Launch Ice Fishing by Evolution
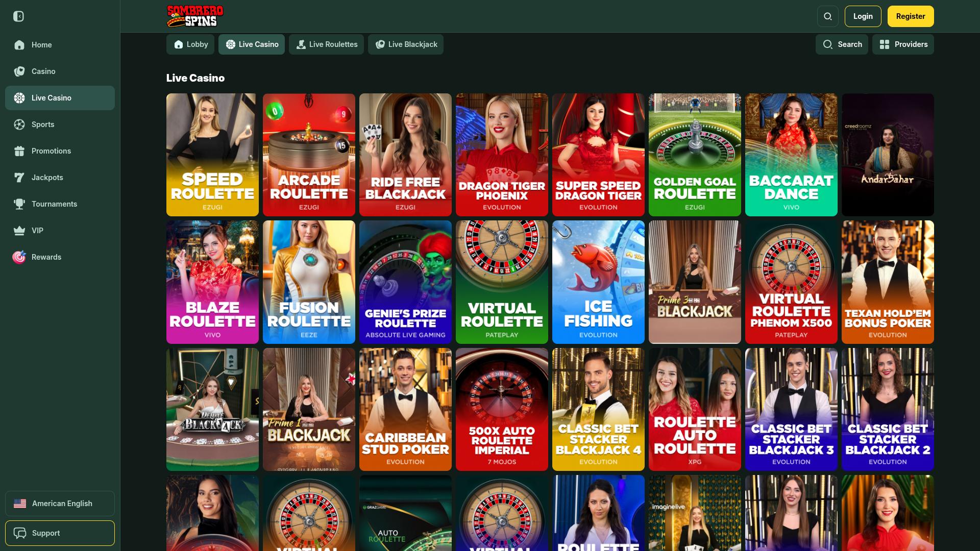Image resolution: width=980 pixels, height=551 pixels. pyautogui.click(x=598, y=282)
